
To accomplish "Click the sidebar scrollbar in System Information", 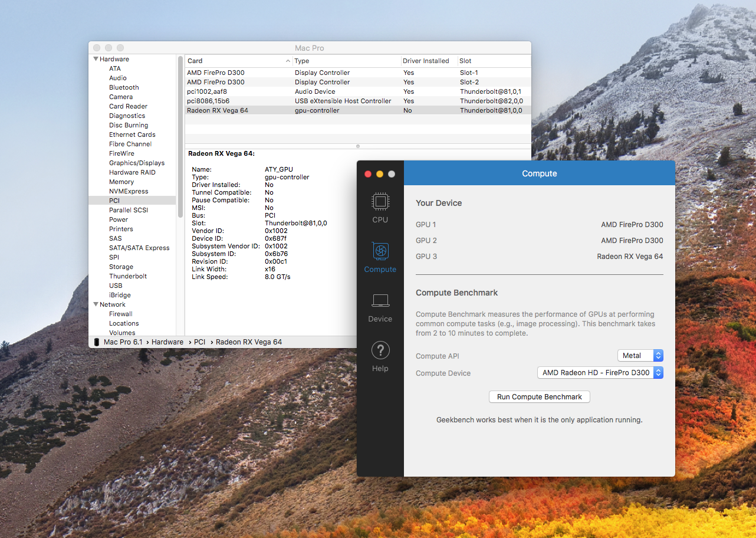I will pos(179,136).
